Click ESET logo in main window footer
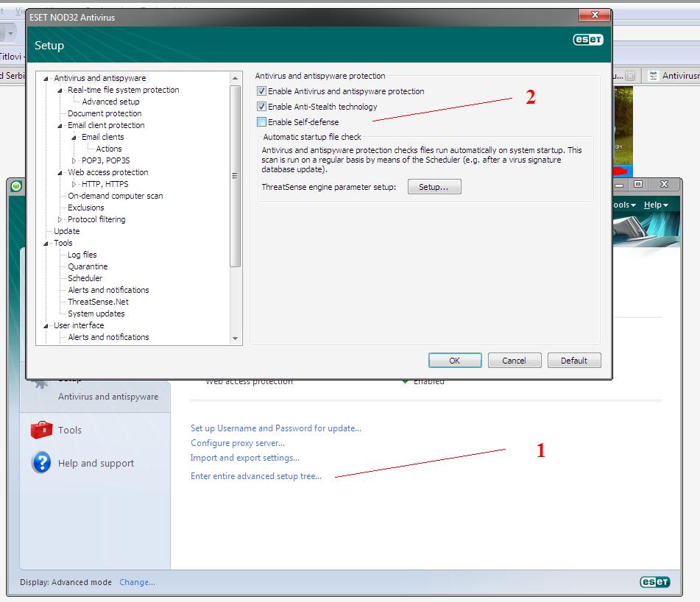The image size is (700, 602). coord(655,582)
